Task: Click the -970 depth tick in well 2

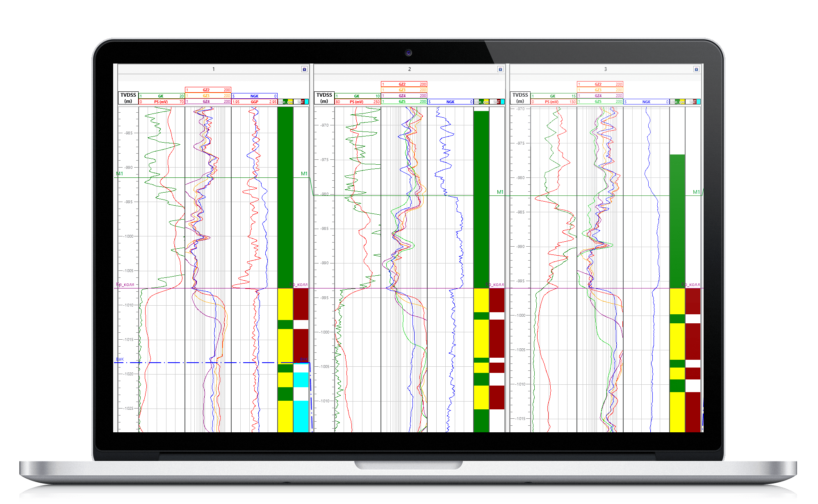Action: tap(324, 125)
